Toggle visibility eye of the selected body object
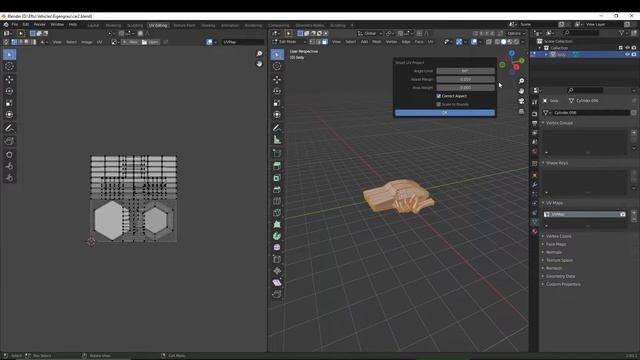The height and width of the screenshot is (360, 640). [x=627, y=54]
